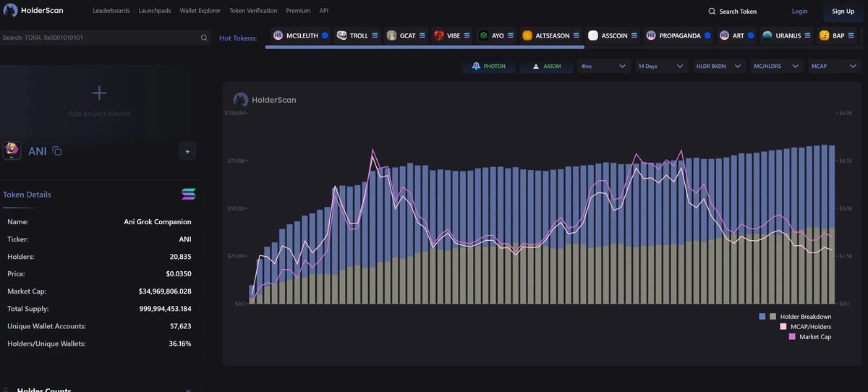Viewport: 868px width, 392px height.
Task: Open the ASSCOIN hot token chip
Action: 613,35
